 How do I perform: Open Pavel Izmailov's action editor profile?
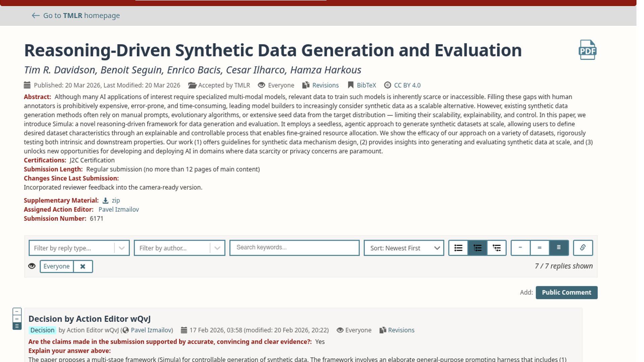coord(118,209)
